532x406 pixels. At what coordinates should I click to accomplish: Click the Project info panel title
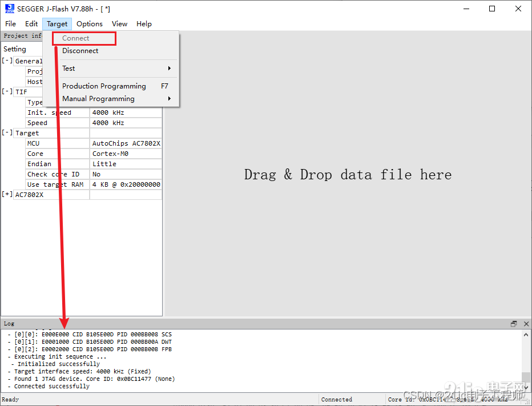[x=23, y=35]
